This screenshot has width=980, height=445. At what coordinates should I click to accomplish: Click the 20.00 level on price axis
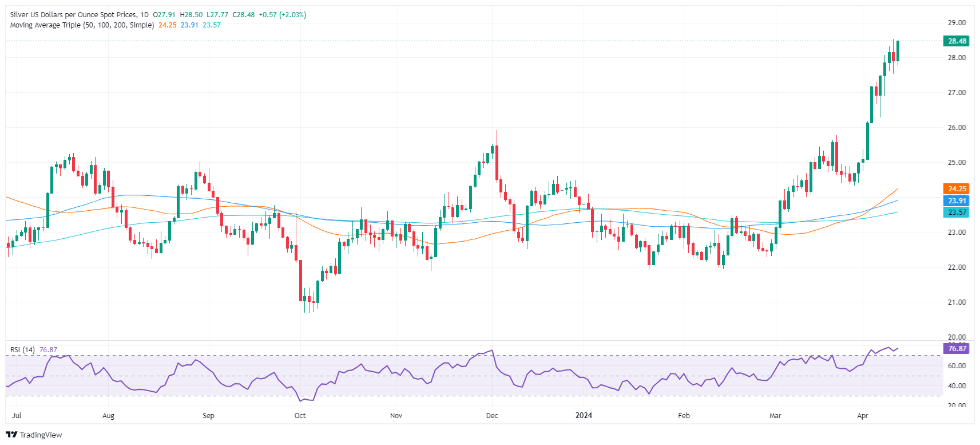[x=957, y=337]
